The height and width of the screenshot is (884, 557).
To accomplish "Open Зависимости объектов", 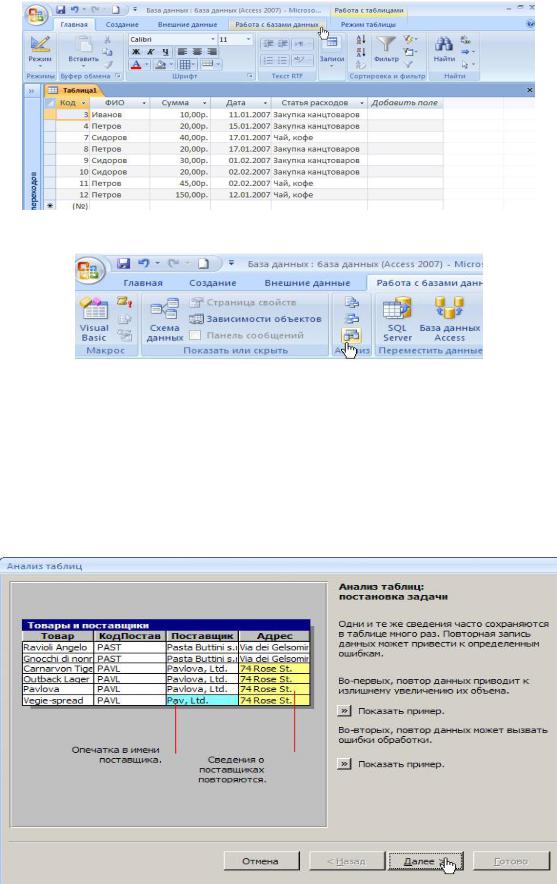I will (x=255, y=319).
